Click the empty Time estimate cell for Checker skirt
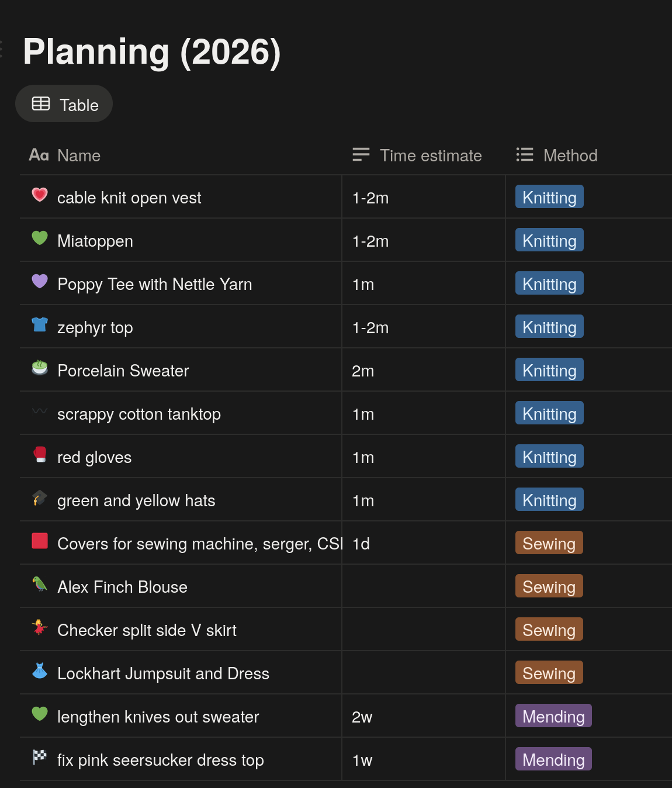The width and height of the screenshot is (672, 788). pos(422,630)
